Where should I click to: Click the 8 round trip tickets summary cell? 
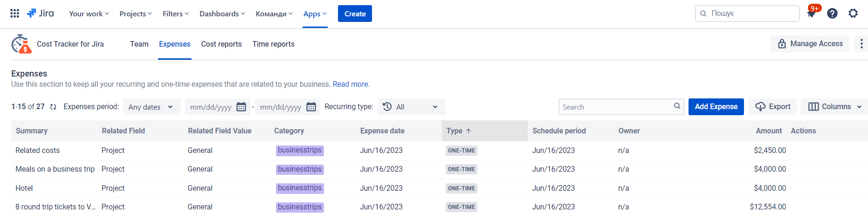(55, 207)
